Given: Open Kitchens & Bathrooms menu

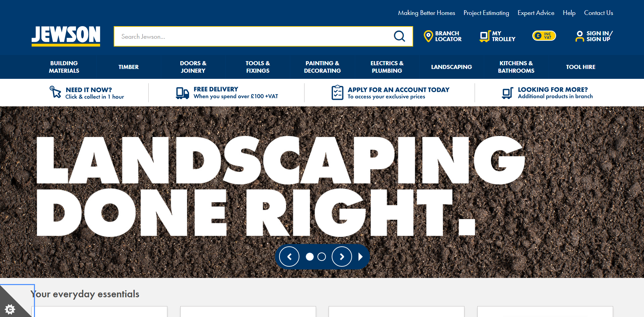Looking at the screenshot, I should [x=516, y=67].
